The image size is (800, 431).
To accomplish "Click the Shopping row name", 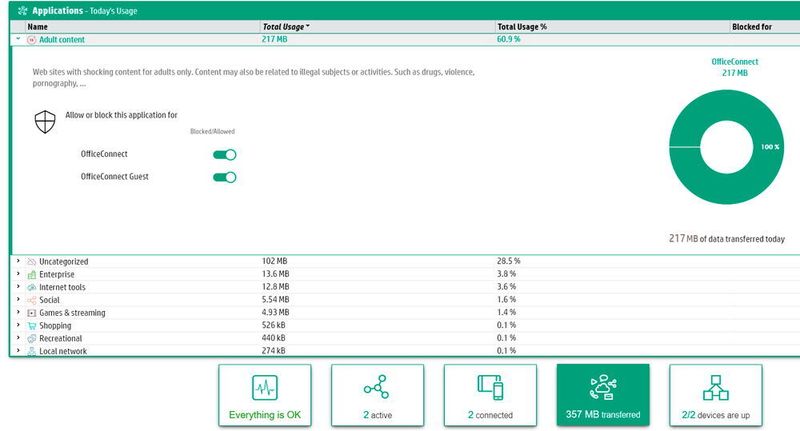I will (x=55, y=325).
